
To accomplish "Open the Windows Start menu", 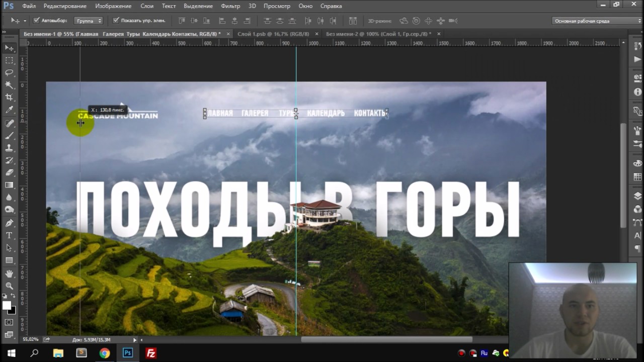I will click(x=11, y=353).
